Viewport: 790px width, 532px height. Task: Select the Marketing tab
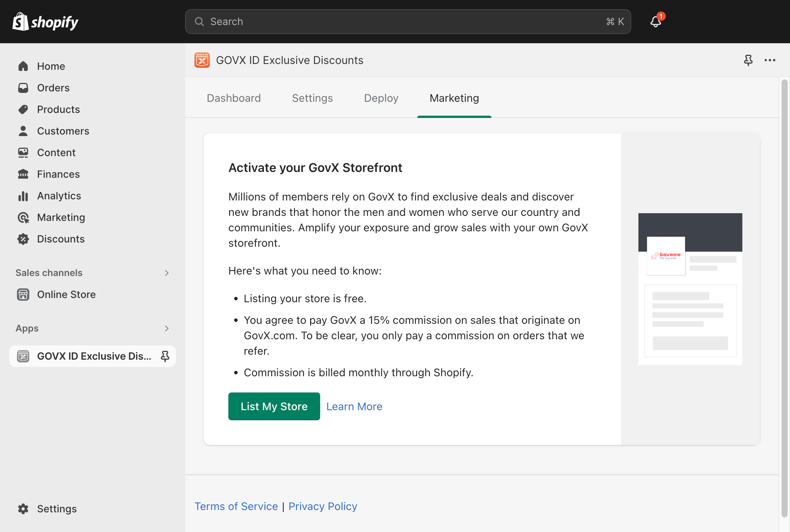pyautogui.click(x=454, y=98)
